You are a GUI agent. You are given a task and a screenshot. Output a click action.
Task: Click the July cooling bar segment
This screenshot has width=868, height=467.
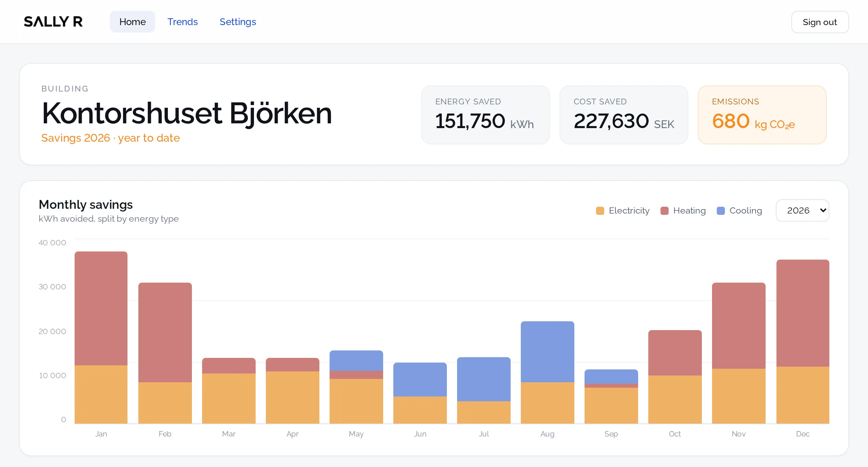[x=484, y=379]
